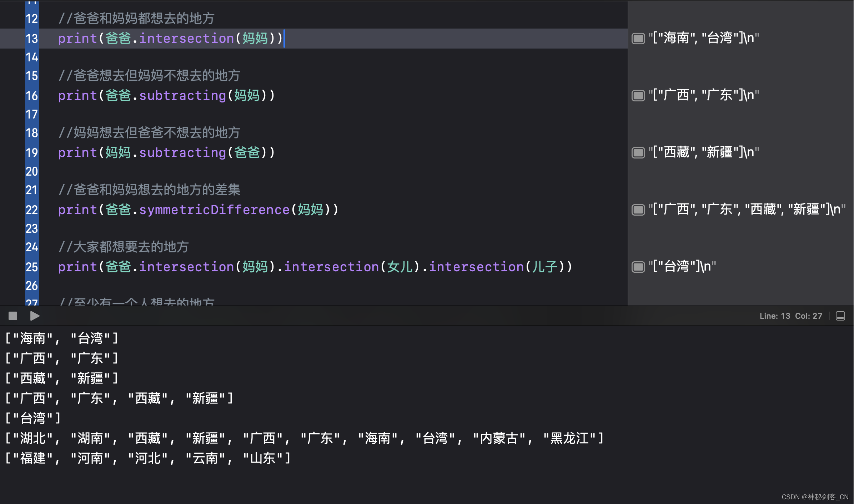Show inline result for 广西 广东 output
854x504 pixels.
pos(638,95)
